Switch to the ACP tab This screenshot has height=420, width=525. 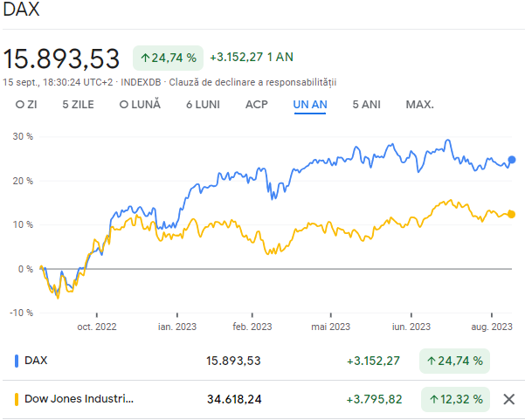[x=257, y=105]
